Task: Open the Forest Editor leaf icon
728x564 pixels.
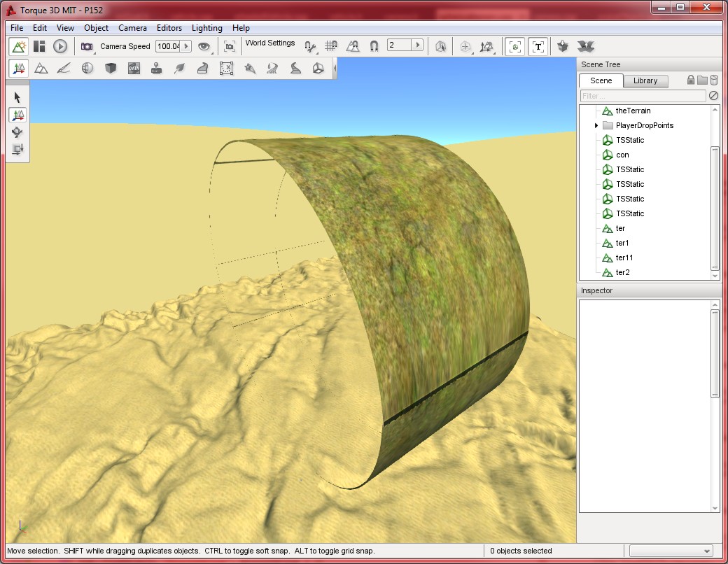Action: click(180, 68)
